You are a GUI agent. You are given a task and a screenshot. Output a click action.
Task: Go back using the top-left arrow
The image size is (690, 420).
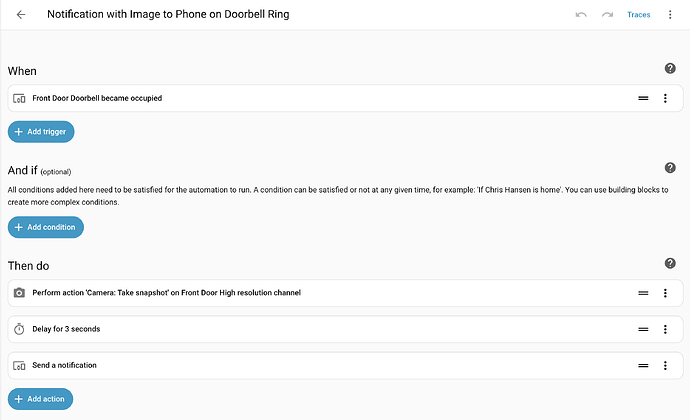point(21,15)
